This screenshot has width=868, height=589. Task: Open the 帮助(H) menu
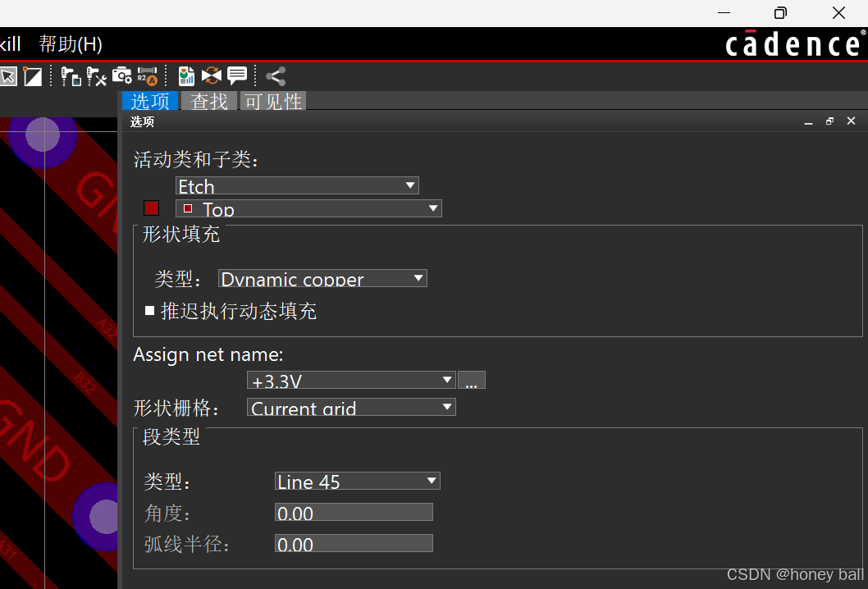point(71,43)
